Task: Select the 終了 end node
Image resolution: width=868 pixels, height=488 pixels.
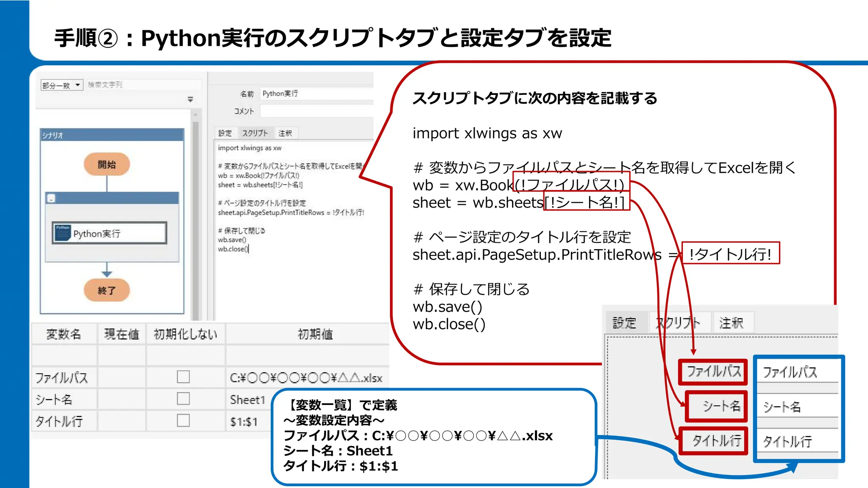Action: [x=107, y=290]
